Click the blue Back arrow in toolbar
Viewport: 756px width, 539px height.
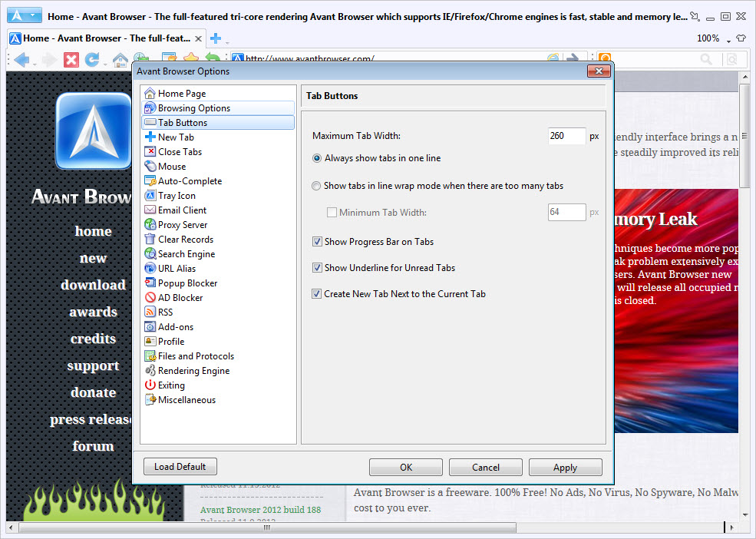[x=21, y=59]
